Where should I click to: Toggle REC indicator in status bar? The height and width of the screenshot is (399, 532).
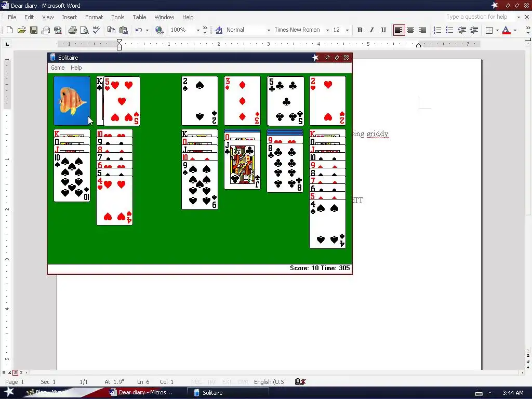tap(196, 382)
